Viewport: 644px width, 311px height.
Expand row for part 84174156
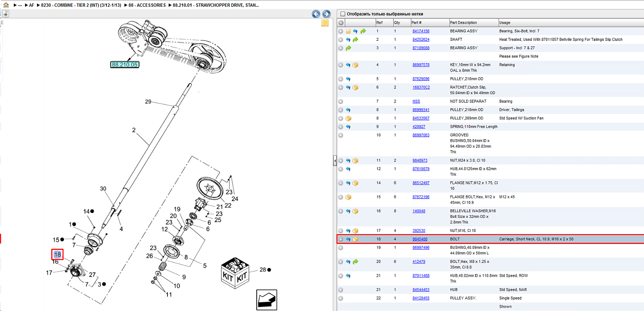(x=341, y=31)
